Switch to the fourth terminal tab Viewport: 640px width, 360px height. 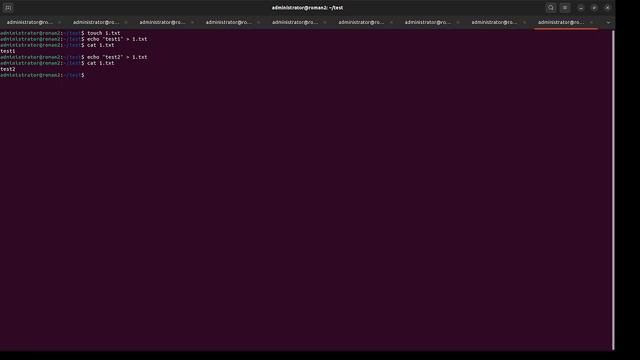pos(229,22)
